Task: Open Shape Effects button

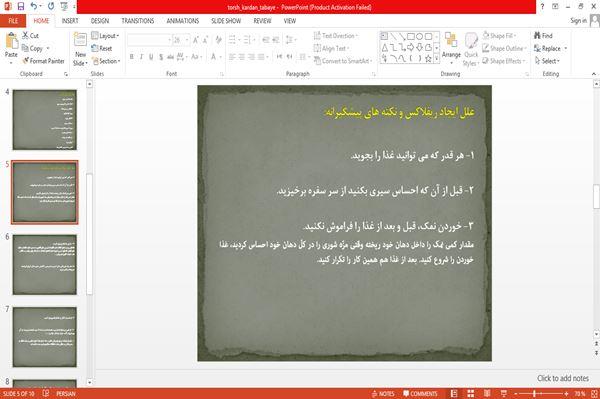Action: tap(503, 61)
